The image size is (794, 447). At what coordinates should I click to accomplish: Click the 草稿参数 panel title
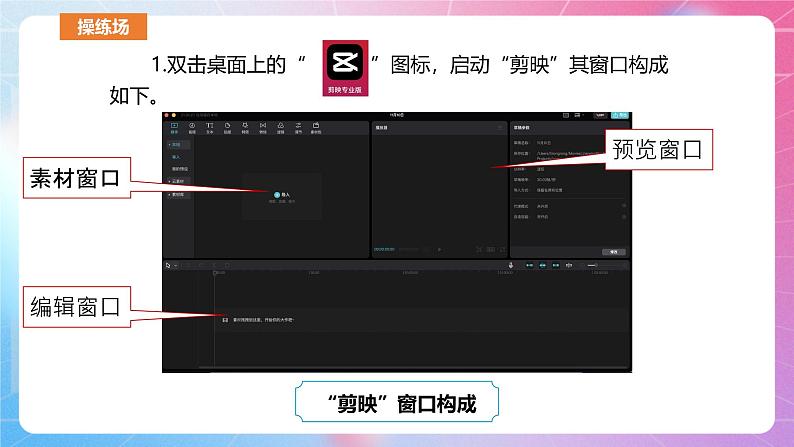[x=522, y=128]
